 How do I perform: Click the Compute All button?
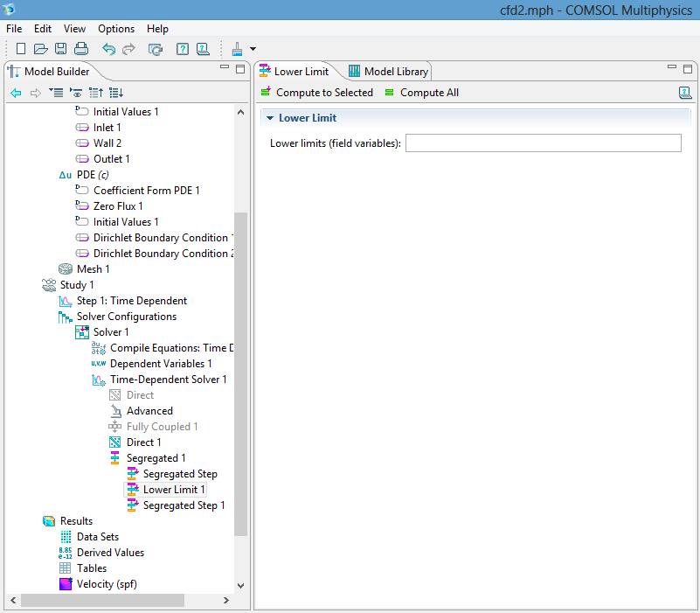(421, 93)
